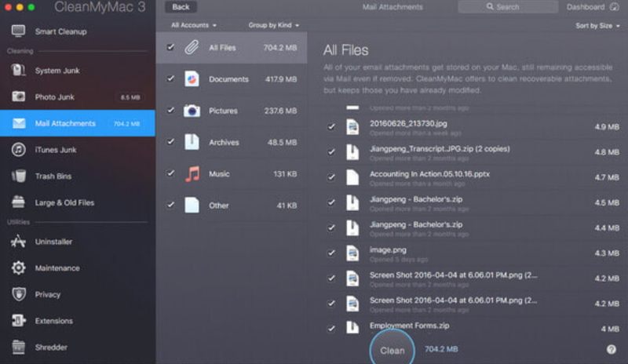Uncheck the Pictures category checkbox
This screenshot has height=364, width=628.
pyautogui.click(x=170, y=110)
